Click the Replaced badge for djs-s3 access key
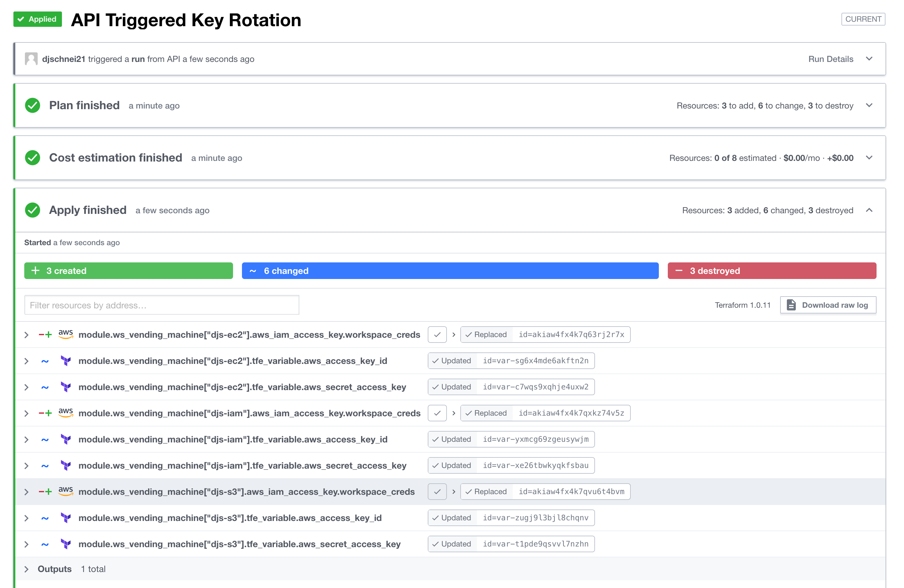The height and width of the screenshot is (588, 904). tap(486, 492)
